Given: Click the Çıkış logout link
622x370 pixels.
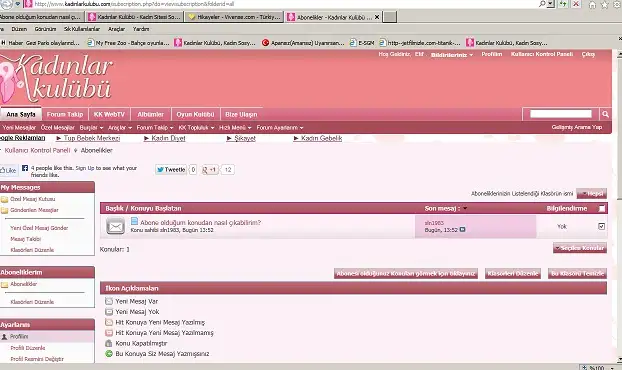Looking at the screenshot, I should [588, 54].
